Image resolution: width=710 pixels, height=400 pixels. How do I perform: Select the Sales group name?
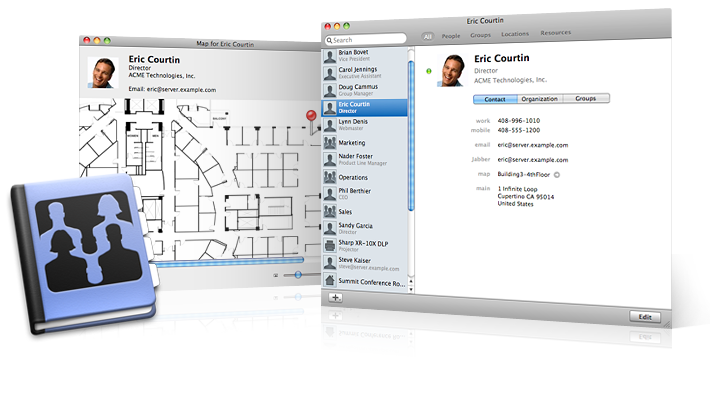point(345,212)
